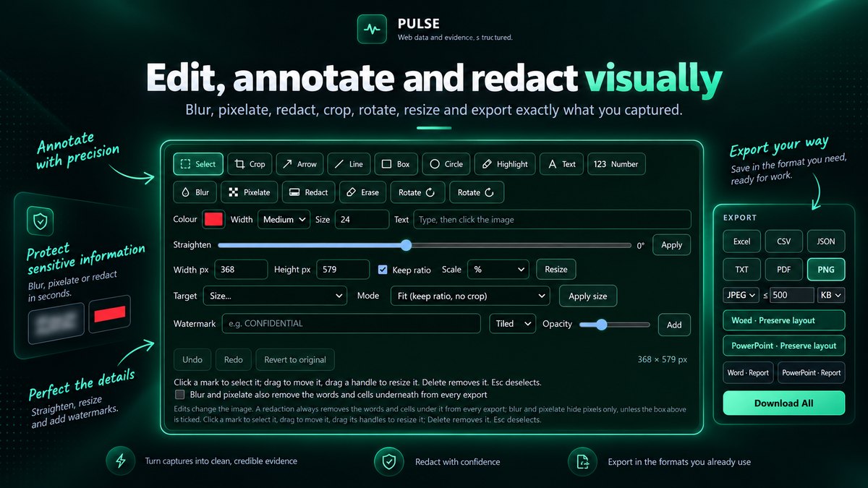Choose the Crop tool
Viewport: 868px width, 488px height.
[x=250, y=164]
